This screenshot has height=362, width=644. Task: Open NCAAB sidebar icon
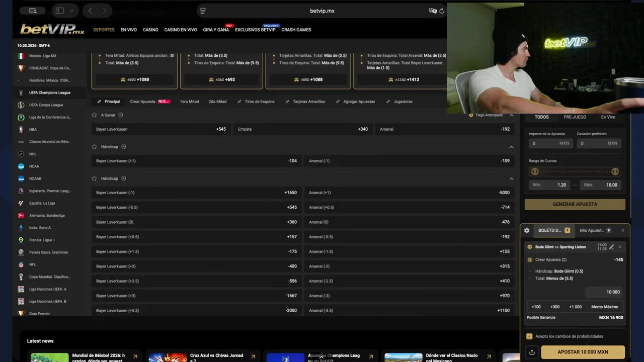21,178
